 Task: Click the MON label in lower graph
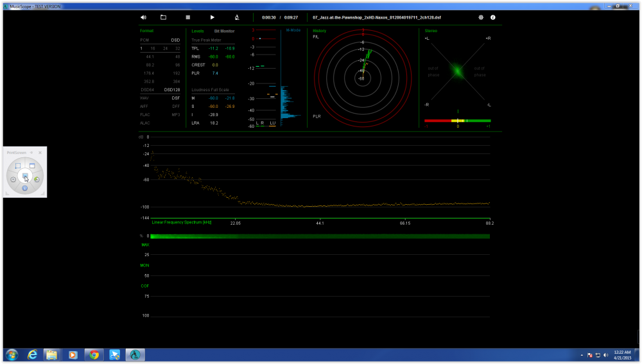pos(144,265)
